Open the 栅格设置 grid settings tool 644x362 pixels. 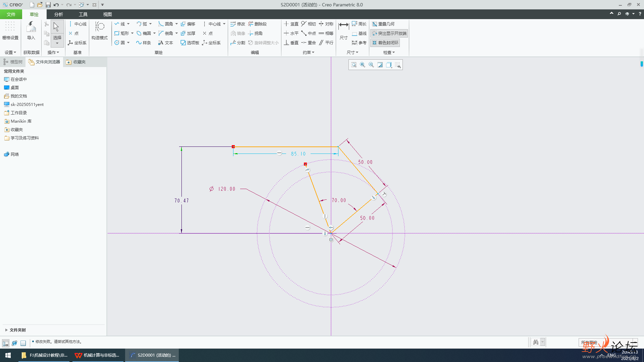[10, 31]
